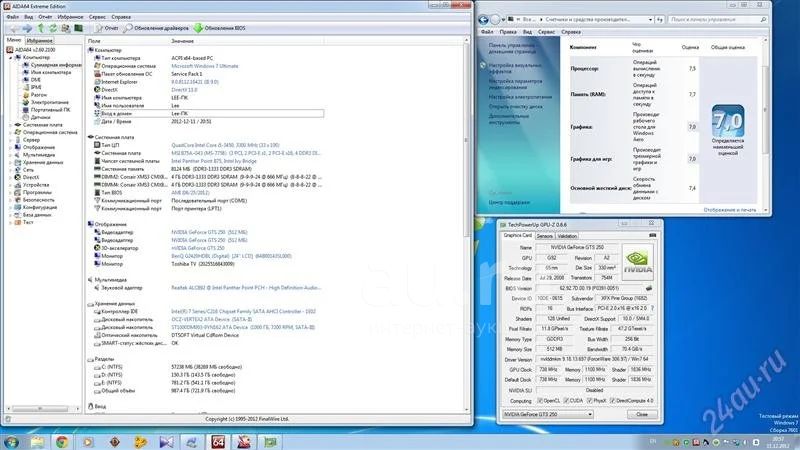Click the NVIDIA logo in GPU-Z
The width and height of the screenshot is (800, 450).
pyautogui.click(x=637, y=261)
